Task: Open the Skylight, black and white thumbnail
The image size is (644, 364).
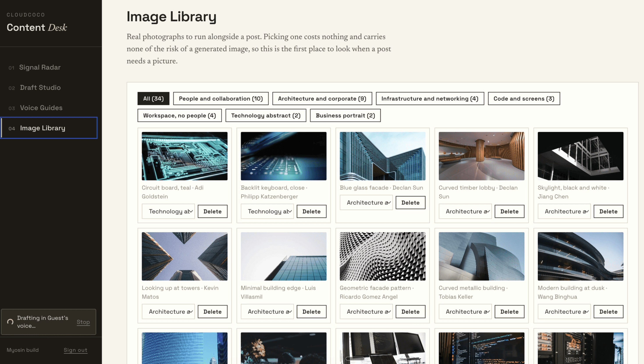Action: click(580, 156)
